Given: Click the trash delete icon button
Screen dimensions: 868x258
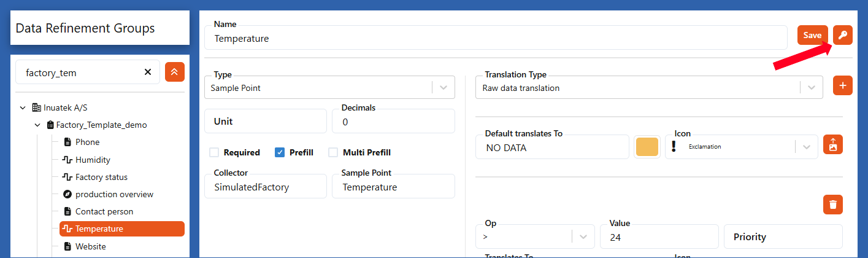Looking at the screenshot, I should tap(832, 205).
